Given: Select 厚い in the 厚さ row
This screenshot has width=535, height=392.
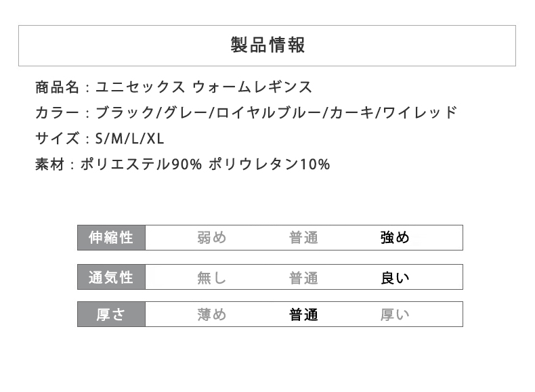Looking at the screenshot, I should (x=395, y=315).
